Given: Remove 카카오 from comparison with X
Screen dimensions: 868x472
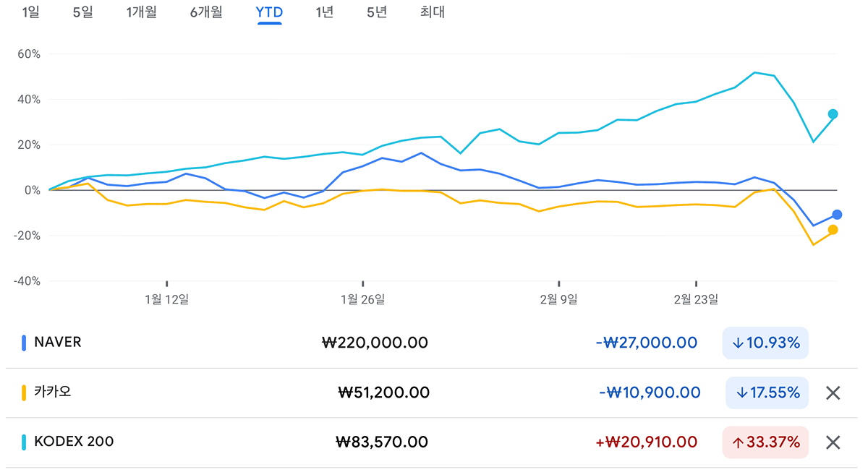Looking at the screenshot, I should pos(833,393).
